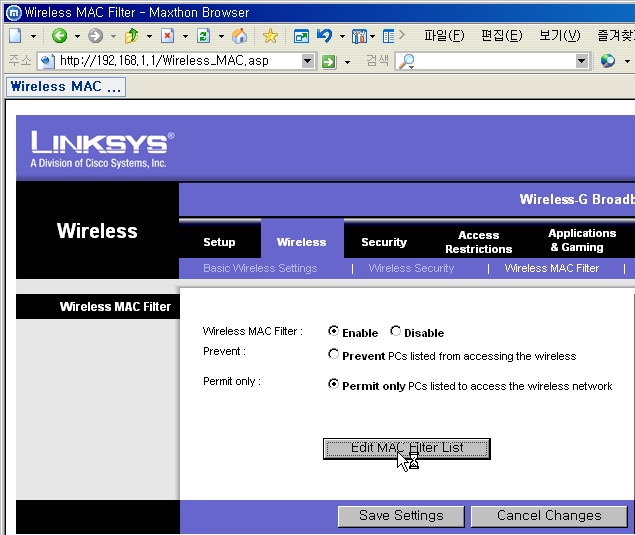635x535 pixels.
Task: Click page icon in address bar
Action: (48, 61)
